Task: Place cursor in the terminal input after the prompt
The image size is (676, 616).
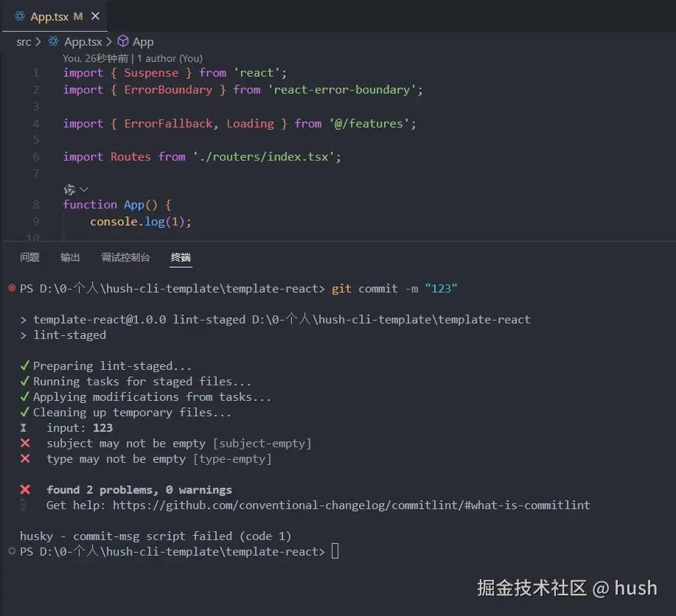Action: point(336,550)
